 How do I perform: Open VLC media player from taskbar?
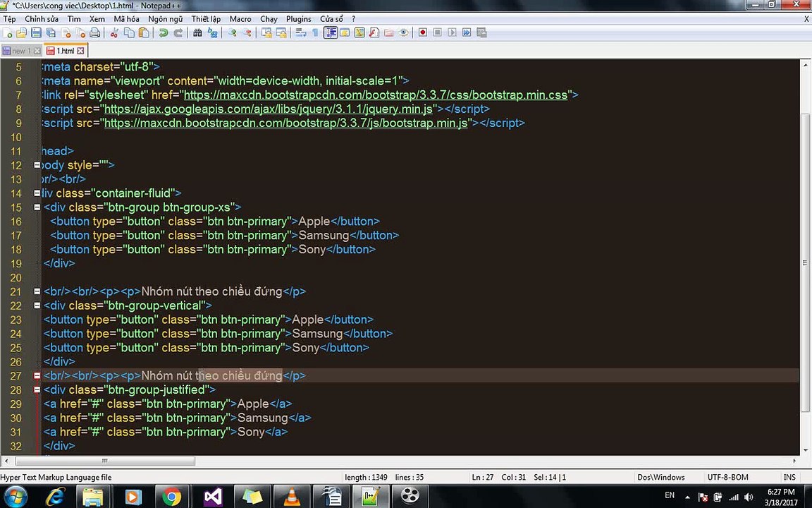(x=292, y=497)
